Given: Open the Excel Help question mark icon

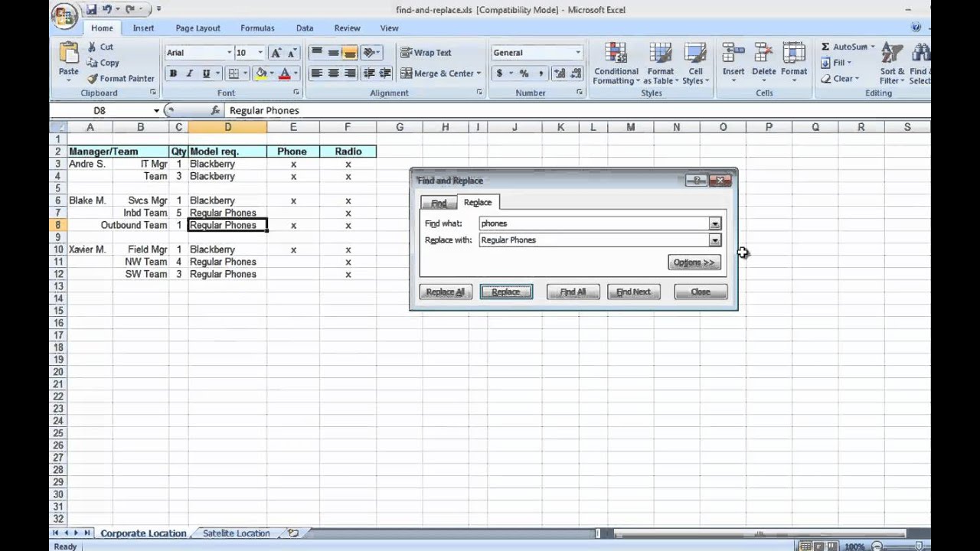Looking at the screenshot, I should pos(916,28).
